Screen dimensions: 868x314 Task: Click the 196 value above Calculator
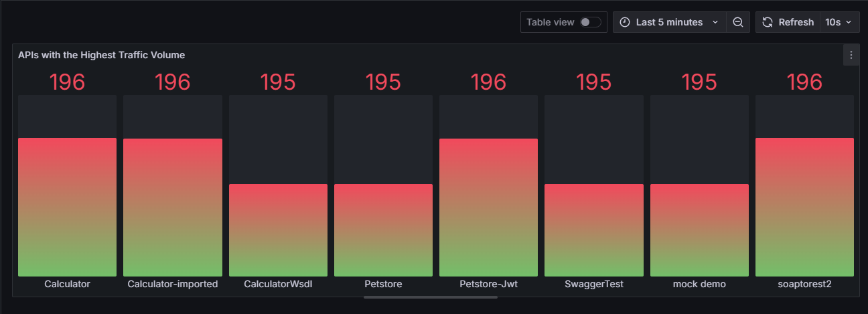(67, 82)
